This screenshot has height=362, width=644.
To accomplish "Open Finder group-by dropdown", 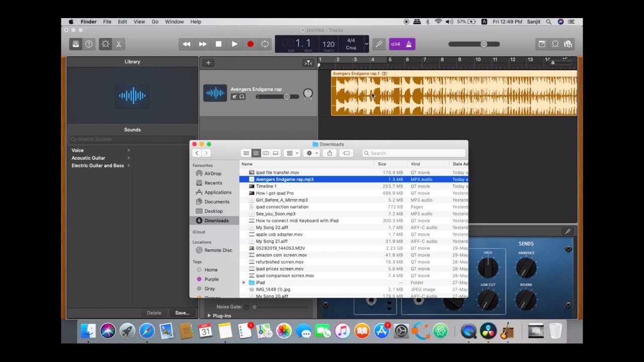I will click(x=292, y=153).
